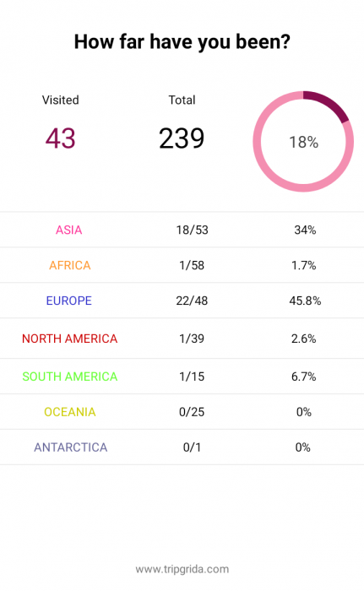Screen dimensions: 364x591
Task: Click the Total count 239
Action: pyautogui.click(x=182, y=138)
